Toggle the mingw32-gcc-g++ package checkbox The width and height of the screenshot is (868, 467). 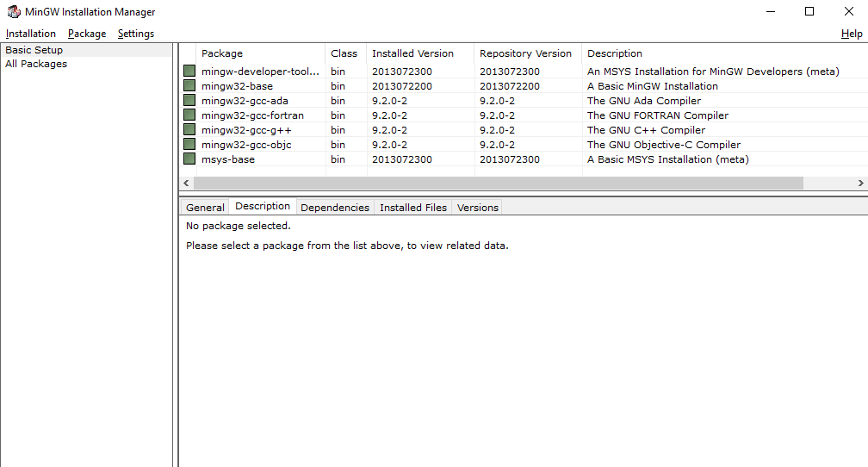point(189,129)
